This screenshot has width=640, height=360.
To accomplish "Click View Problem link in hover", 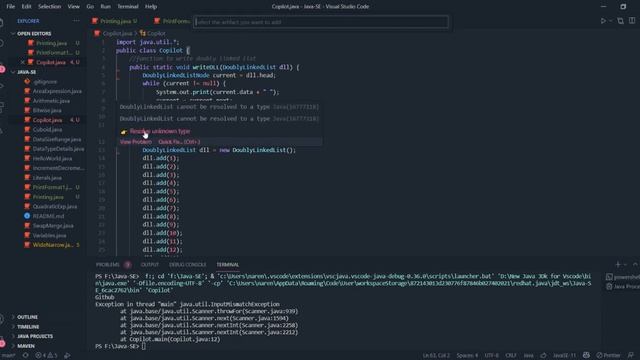I will point(136,142).
